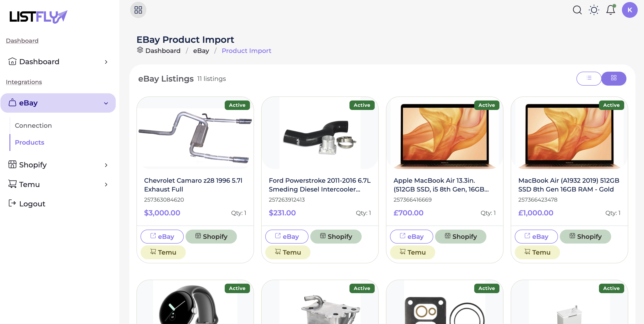The height and width of the screenshot is (324, 644).
Task: Open the Products page in the sidebar
Action: pyautogui.click(x=29, y=142)
